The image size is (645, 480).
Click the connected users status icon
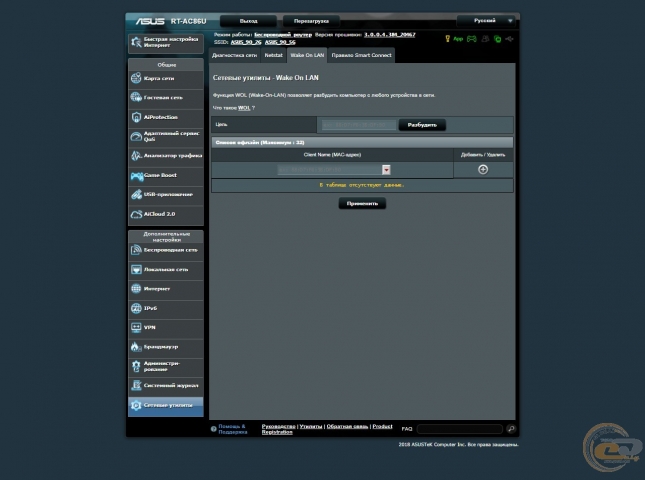click(x=485, y=39)
